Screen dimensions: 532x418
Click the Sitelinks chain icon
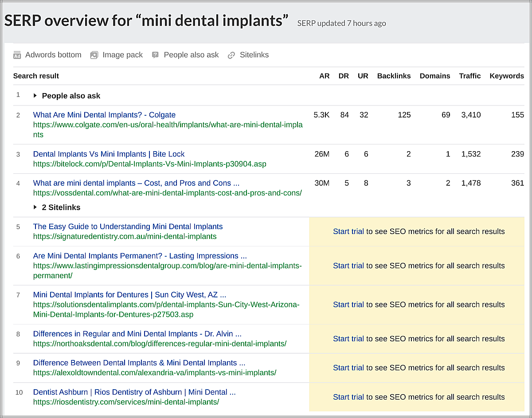click(231, 55)
